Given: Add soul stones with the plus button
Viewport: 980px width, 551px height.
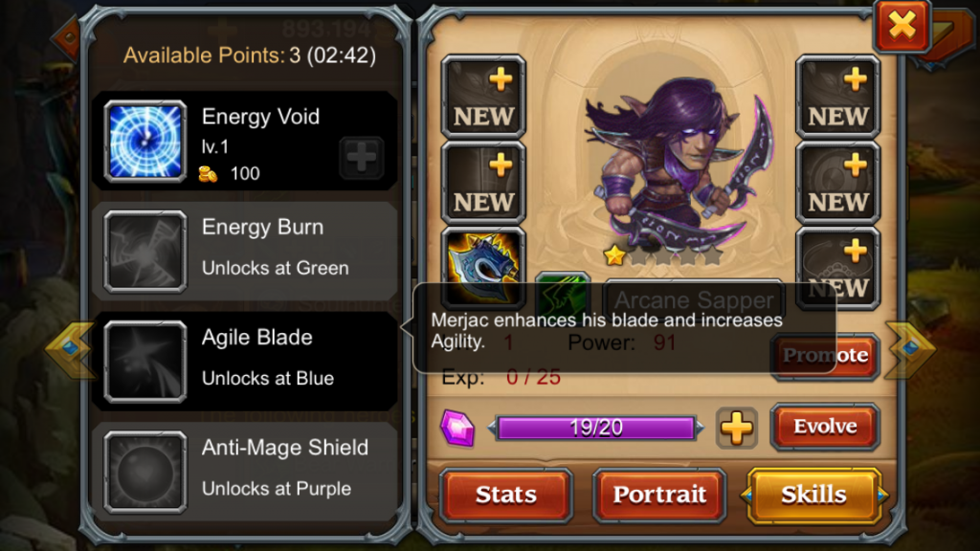Looking at the screenshot, I should coord(736,429).
